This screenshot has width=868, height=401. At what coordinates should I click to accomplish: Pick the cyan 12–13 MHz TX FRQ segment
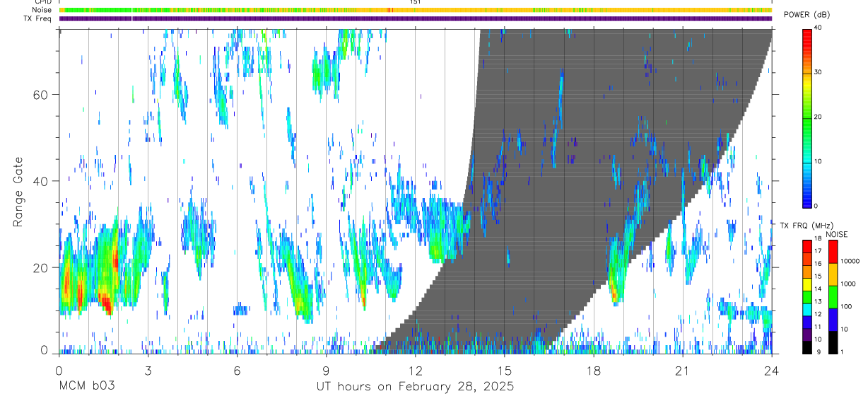pos(807,309)
